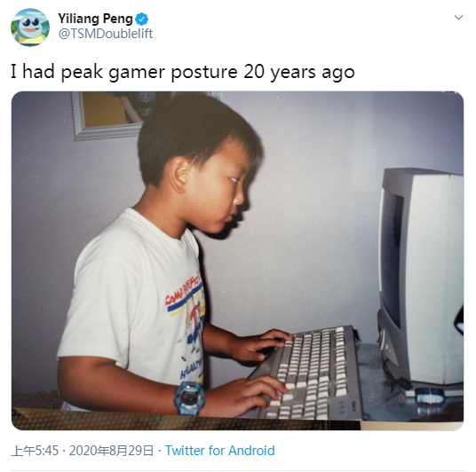Click the blue wristwatch in the photo

(189, 398)
